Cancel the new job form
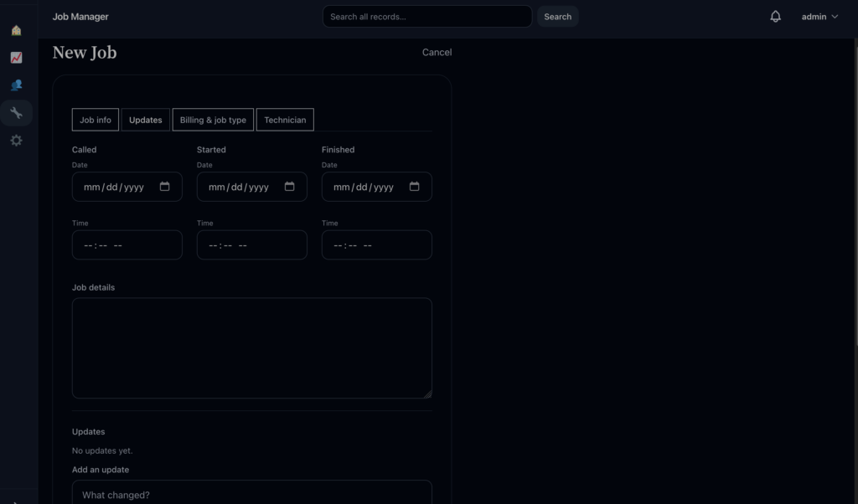 437,52
